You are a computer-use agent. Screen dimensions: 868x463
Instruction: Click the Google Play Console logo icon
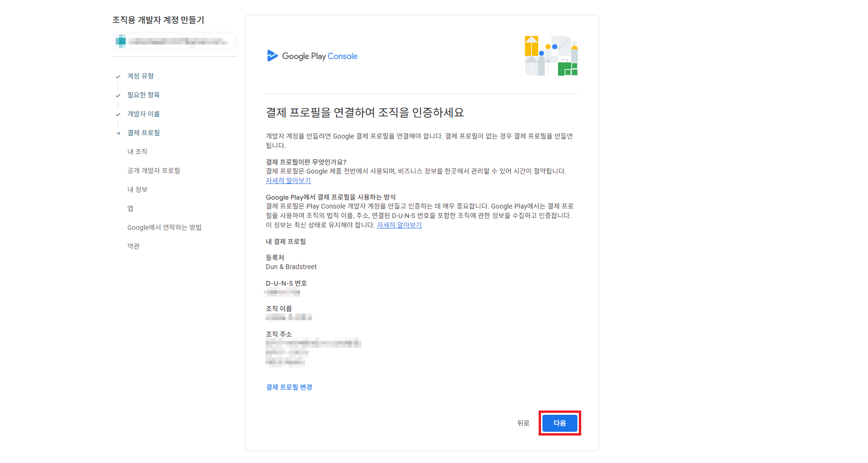(x=272, y=56)
